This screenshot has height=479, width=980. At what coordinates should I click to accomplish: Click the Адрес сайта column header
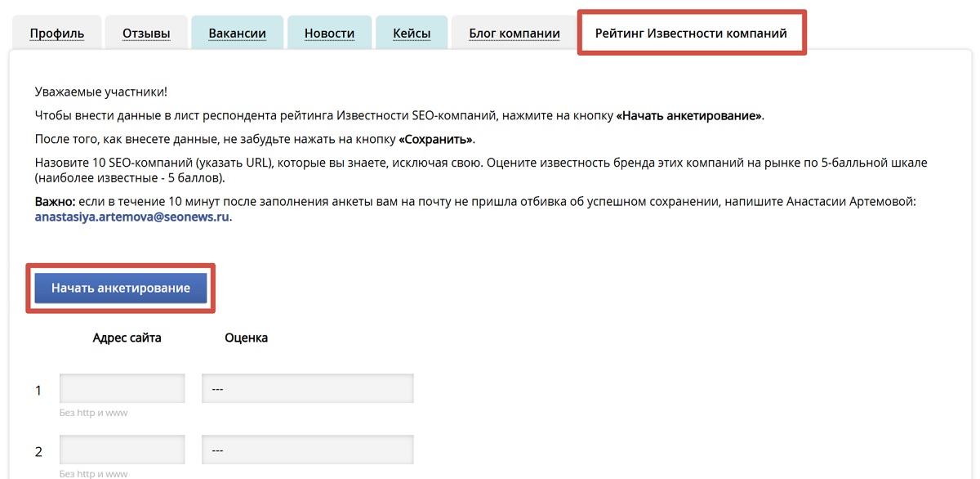[x=127, y=337]
